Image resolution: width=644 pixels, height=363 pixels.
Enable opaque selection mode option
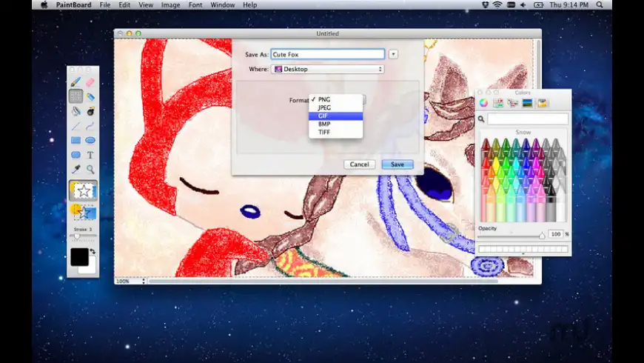[x=84, y=190]
